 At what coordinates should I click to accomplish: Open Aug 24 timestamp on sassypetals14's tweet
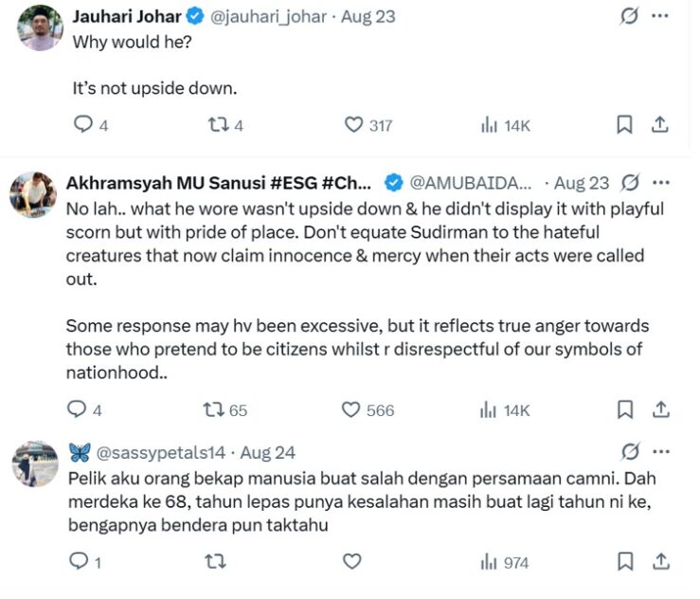[268, 452]
